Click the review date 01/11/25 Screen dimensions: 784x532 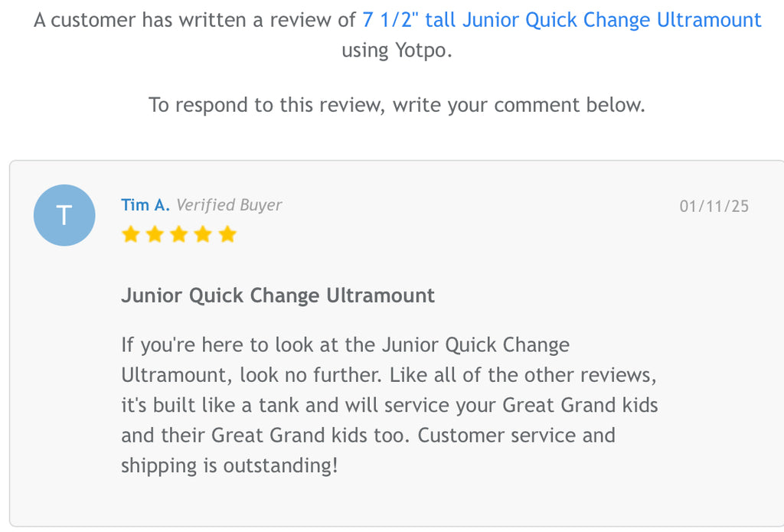click(x=714, y=206)
